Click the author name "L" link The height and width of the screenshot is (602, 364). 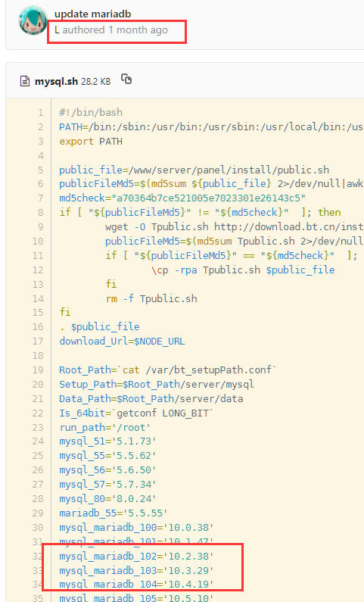coord(57,30)
